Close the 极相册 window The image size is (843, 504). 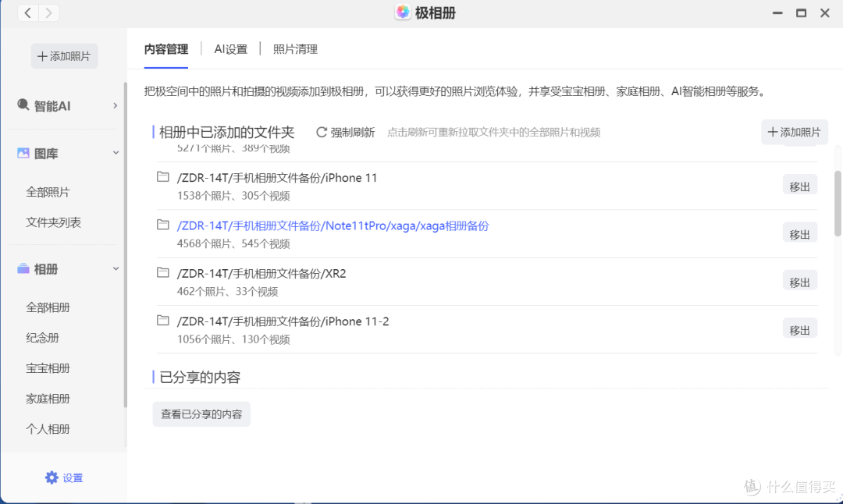tap(825, 13)
